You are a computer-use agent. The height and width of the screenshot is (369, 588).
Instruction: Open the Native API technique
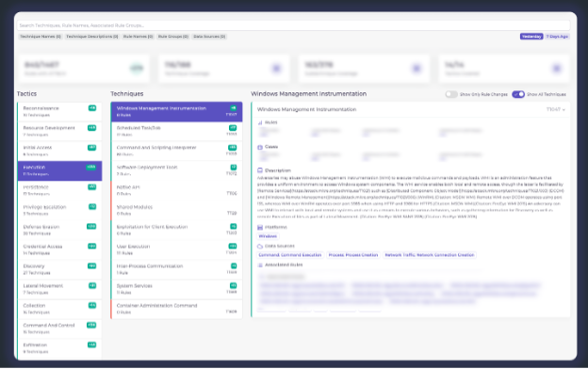176,191
